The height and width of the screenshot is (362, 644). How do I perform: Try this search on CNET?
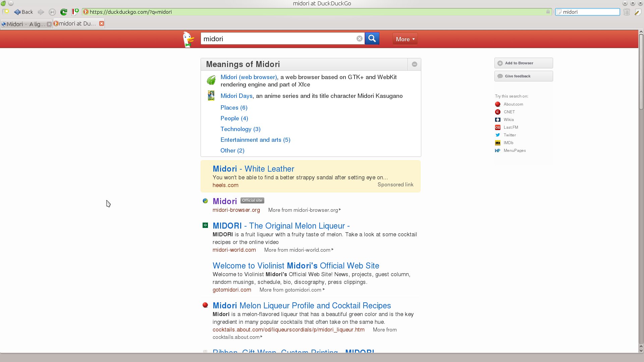(505, 112)
